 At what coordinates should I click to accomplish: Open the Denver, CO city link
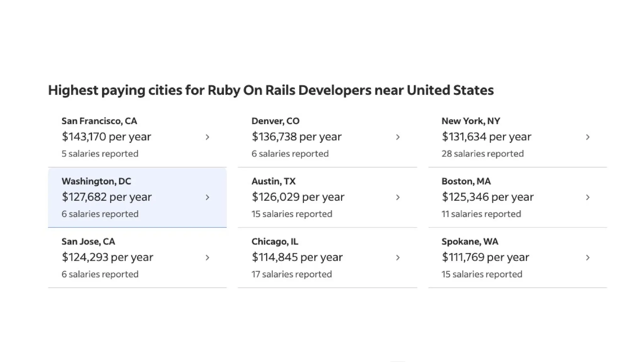click(x=275, y=121)
